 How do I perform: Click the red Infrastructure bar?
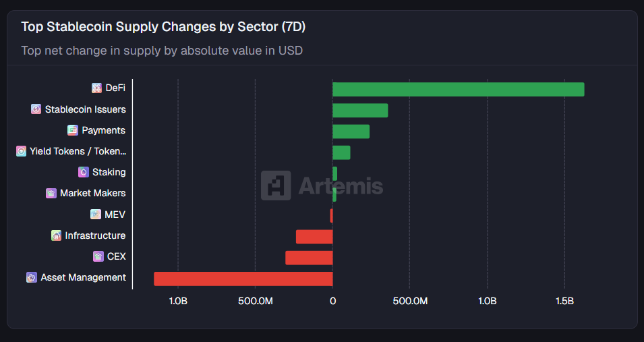(314, 237)
